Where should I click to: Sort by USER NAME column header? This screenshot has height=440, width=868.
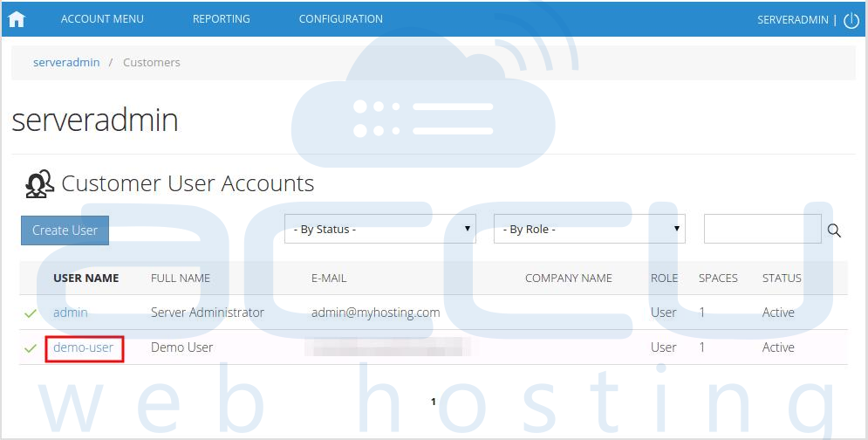point(85,278)
